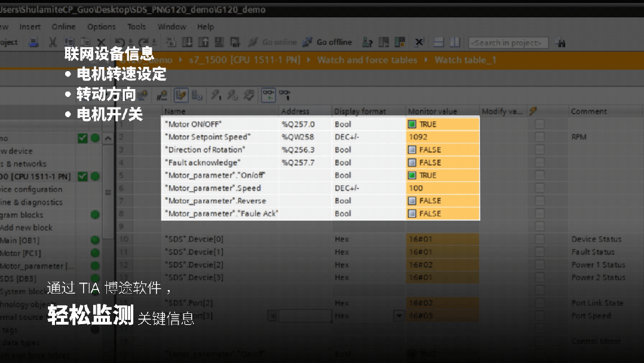This screenshot has width=644, height=363.
Task: Click monitor value 1092 for Motor Setpoint Speed
Action: pos(418,137)
